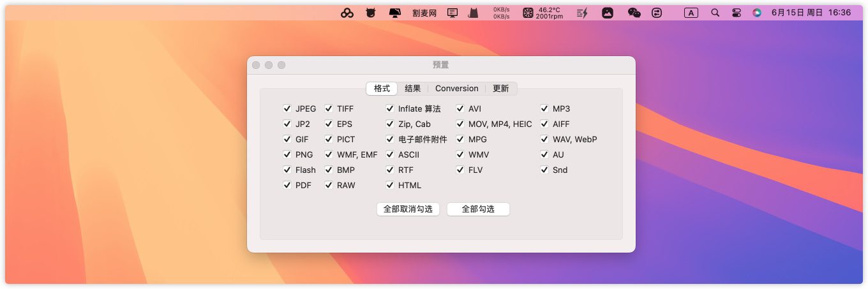Switch to the 格式 tab

tap(382, 89)
